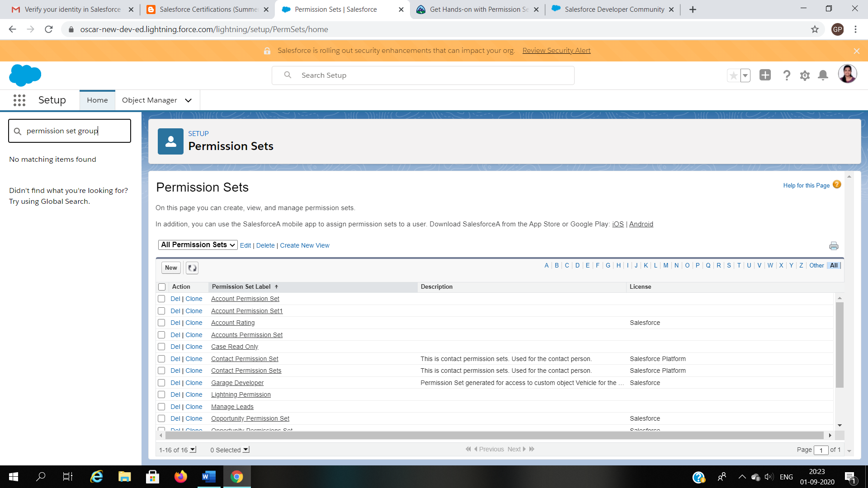The width and height of the screenshot is (868, 488).
Task: Click the refresh list icon beside New
Action: pos(192,268)
